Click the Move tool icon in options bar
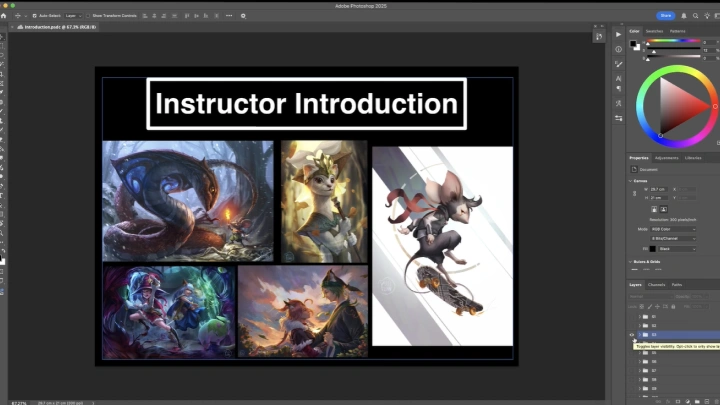The image size is (720, 405). (x=18, y=16)
